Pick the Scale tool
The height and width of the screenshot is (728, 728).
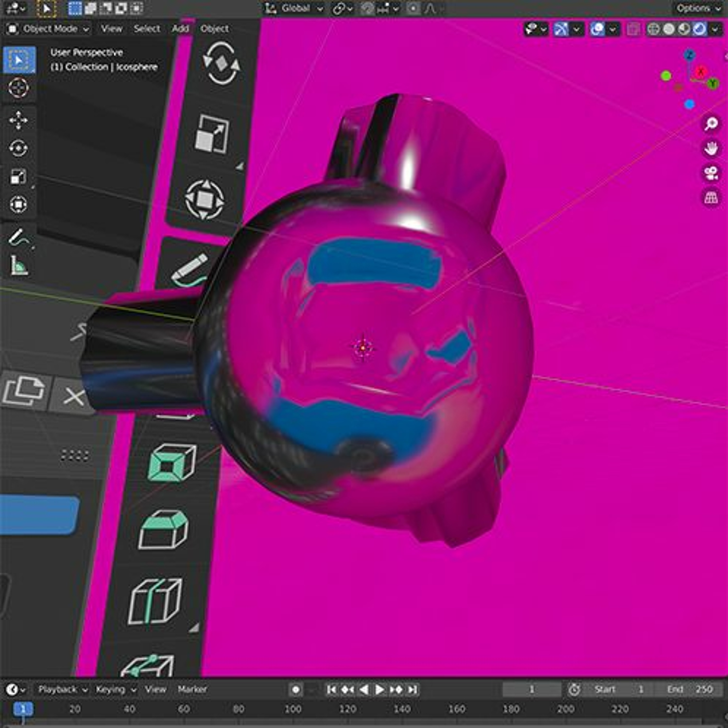18,176
